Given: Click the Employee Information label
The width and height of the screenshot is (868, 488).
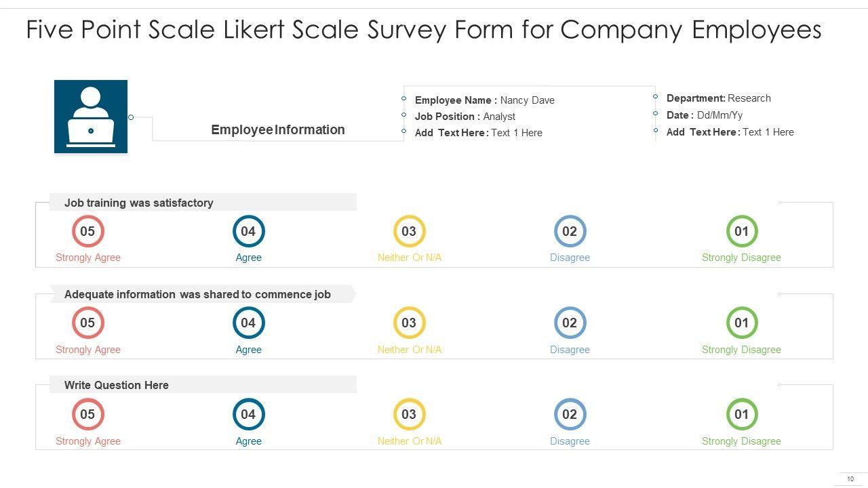Looking at the screenshot, I should (278, 129).
